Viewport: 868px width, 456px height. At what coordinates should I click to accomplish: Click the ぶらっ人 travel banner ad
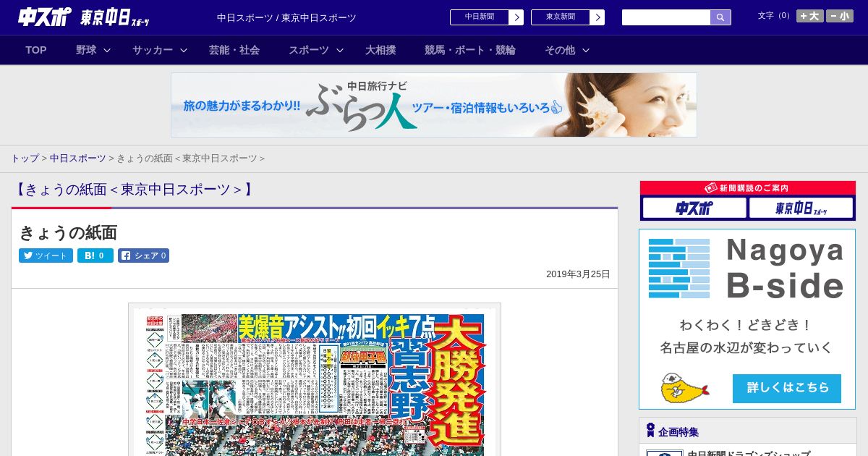(434, 105)
